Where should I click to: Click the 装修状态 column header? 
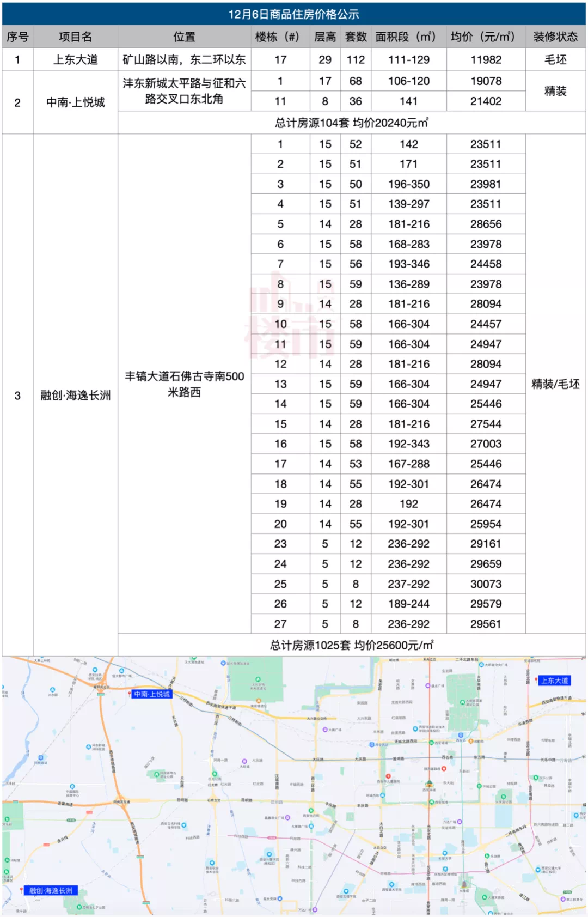pyautogui.click(x=555, y=37)
